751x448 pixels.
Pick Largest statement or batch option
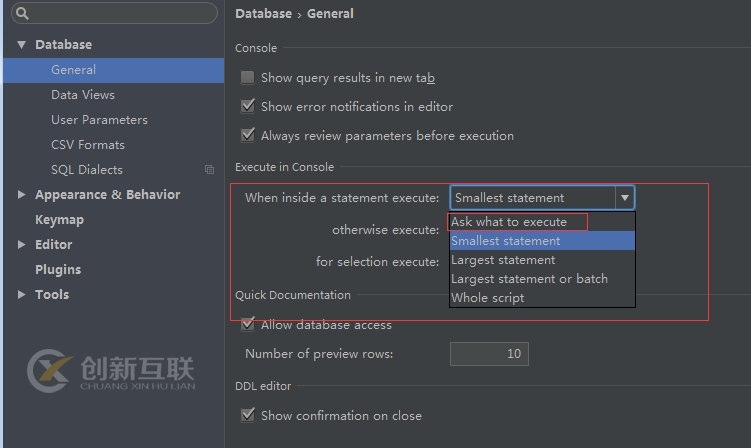pos(529,279)
